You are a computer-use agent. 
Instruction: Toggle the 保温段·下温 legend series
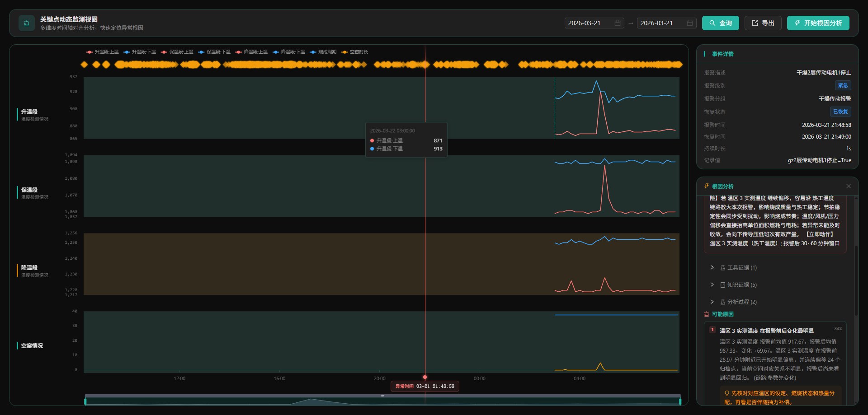214,52
